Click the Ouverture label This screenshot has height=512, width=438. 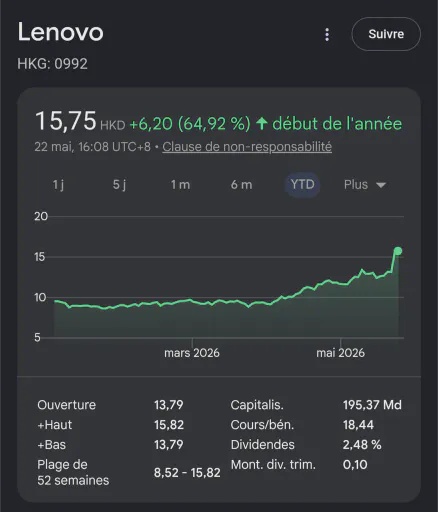coord(67,405)
